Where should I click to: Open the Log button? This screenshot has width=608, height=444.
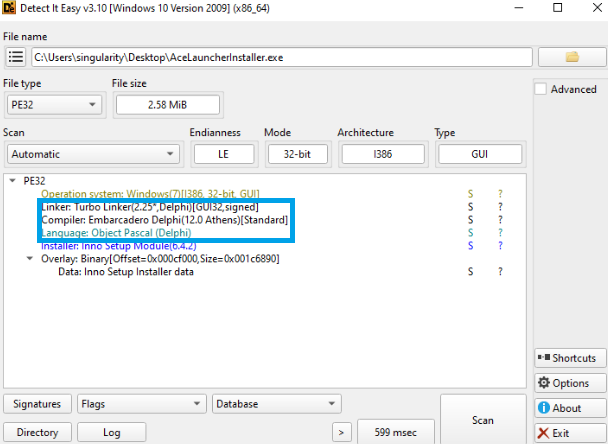tap(113, 432)
